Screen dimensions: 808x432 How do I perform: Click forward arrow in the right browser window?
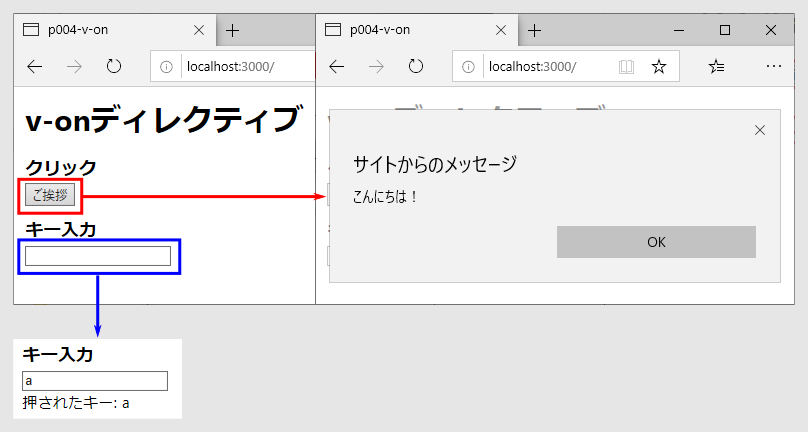pos(376,67)
